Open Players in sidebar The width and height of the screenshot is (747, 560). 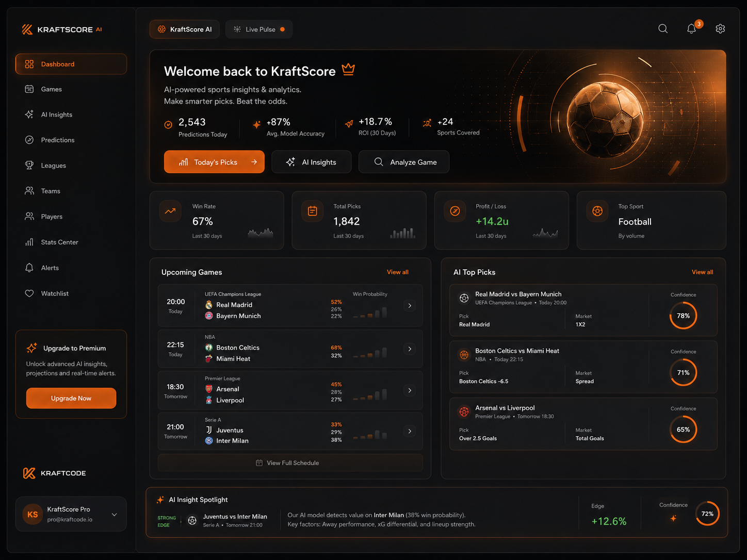(x=71, y=217)
